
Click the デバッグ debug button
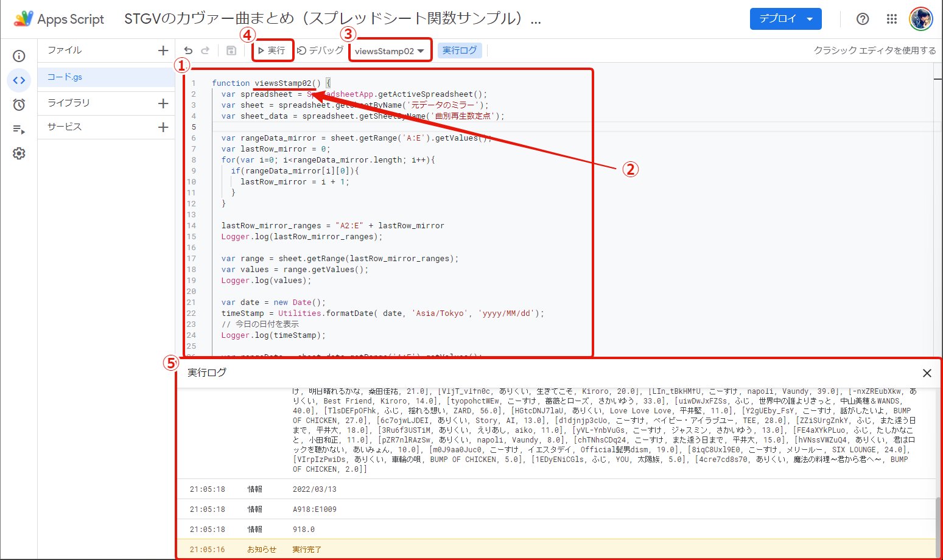(x=320, y=51)
